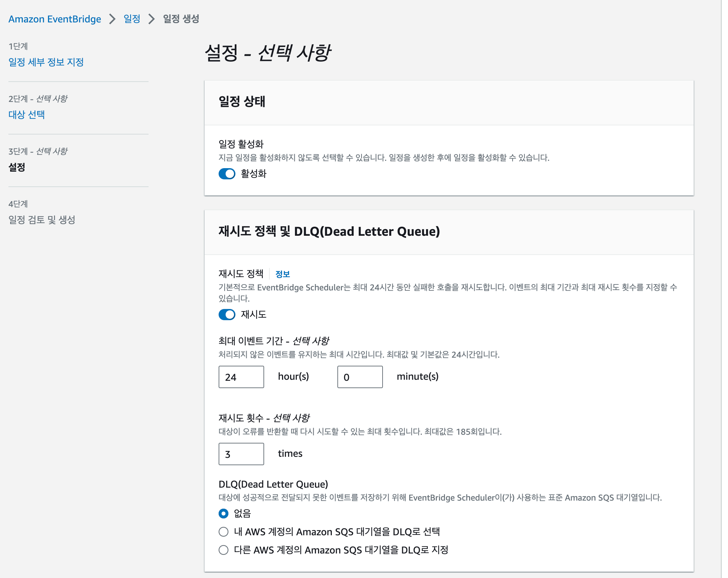Viewport: 728px width, 578px height.
Task: Click the second breadcrumb chevron before 일정 생성
Action: [x=151, y=19]
